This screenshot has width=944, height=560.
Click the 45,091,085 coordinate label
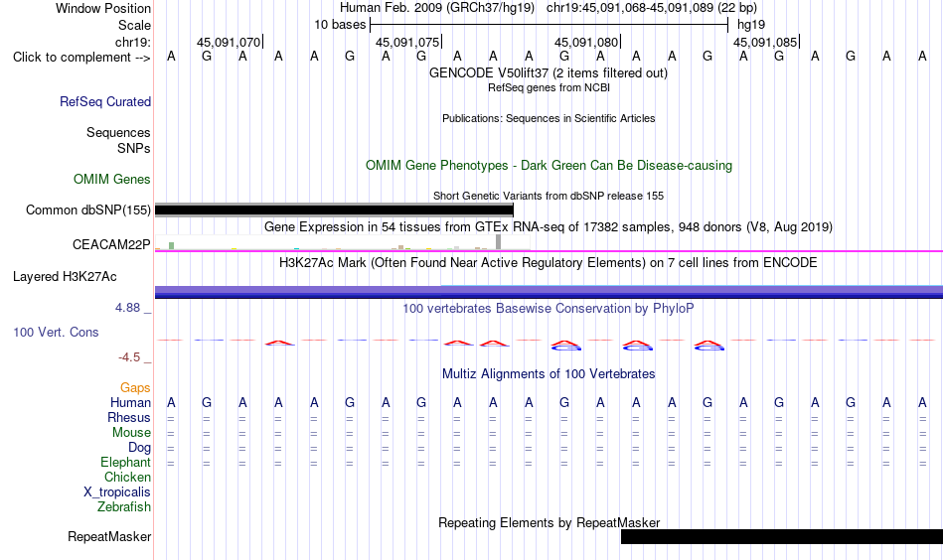click(x=765, y=43)
